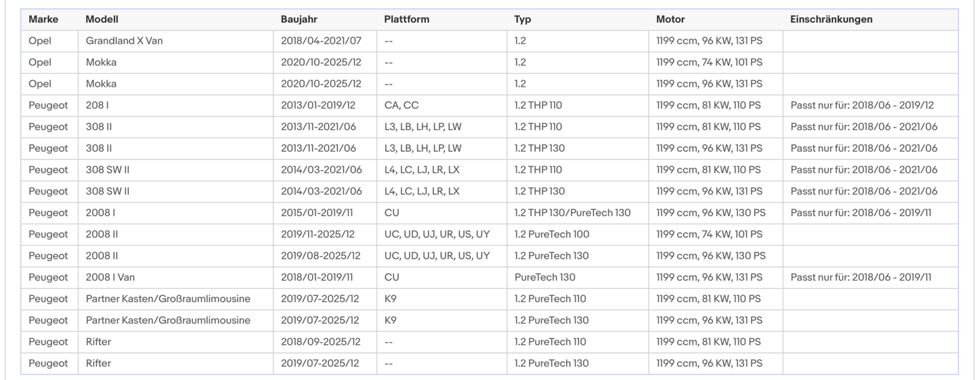Click the Motor column header
Image resolution: width=980 pixels, height=380 pixels.
(670, 20)
